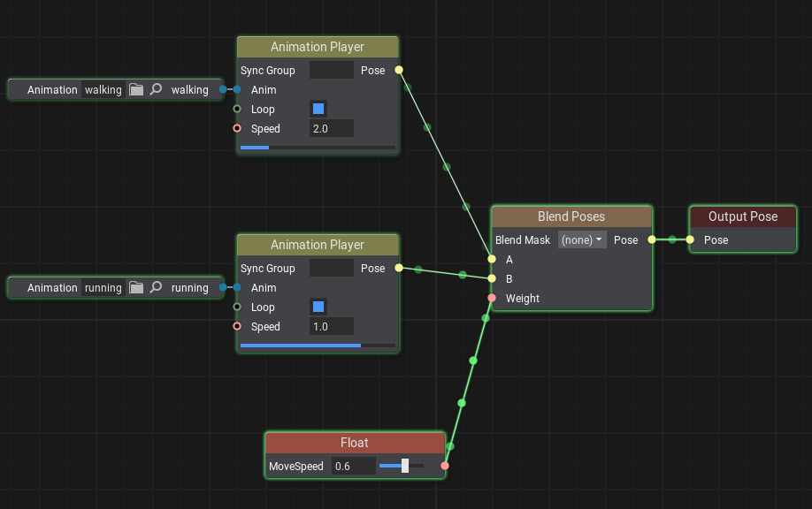Click output pin of running Animation node
812x509 pixels.
[x=223, y=287]
